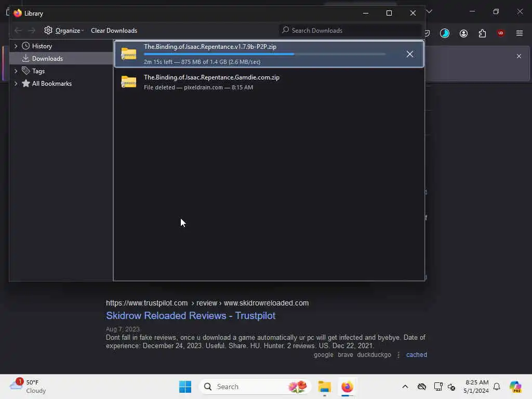532x399 pixels.
Task: Click the taskbar Search box
Action: point(255,387)
